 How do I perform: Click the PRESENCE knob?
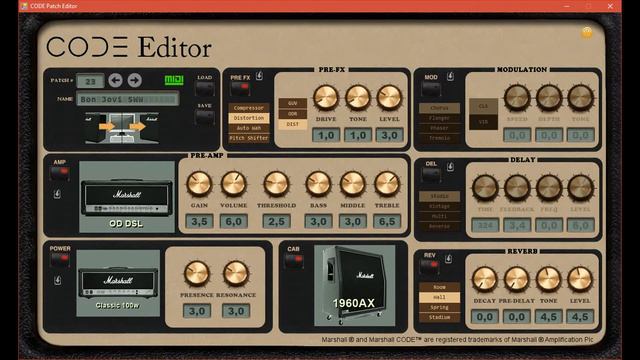pos(197,273)
